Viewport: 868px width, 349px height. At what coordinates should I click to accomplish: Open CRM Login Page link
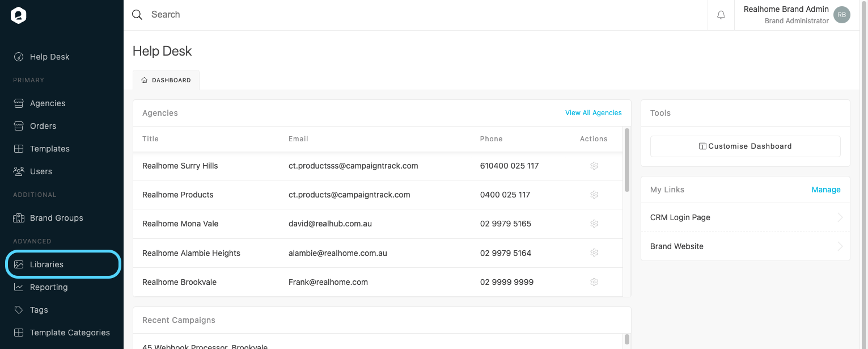click(x=746, y=217)
